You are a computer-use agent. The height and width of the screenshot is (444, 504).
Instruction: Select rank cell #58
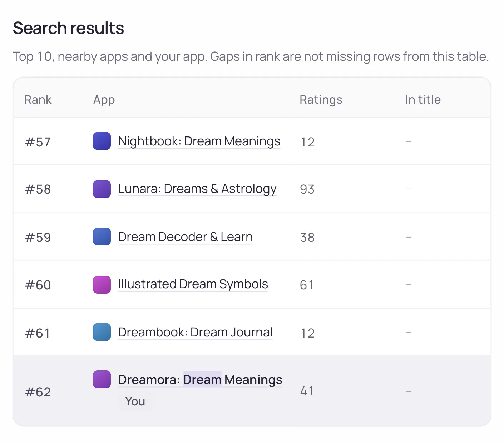pos(38,189)
